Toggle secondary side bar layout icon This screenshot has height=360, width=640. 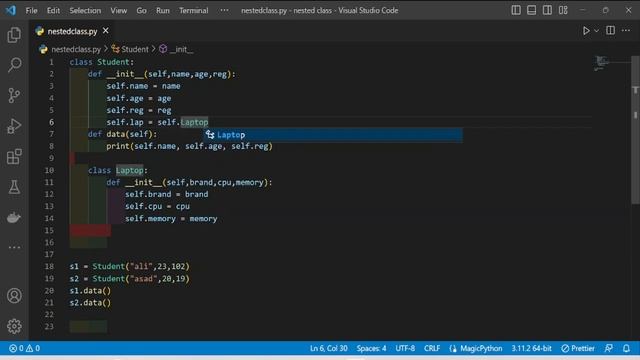click(547, 10)
